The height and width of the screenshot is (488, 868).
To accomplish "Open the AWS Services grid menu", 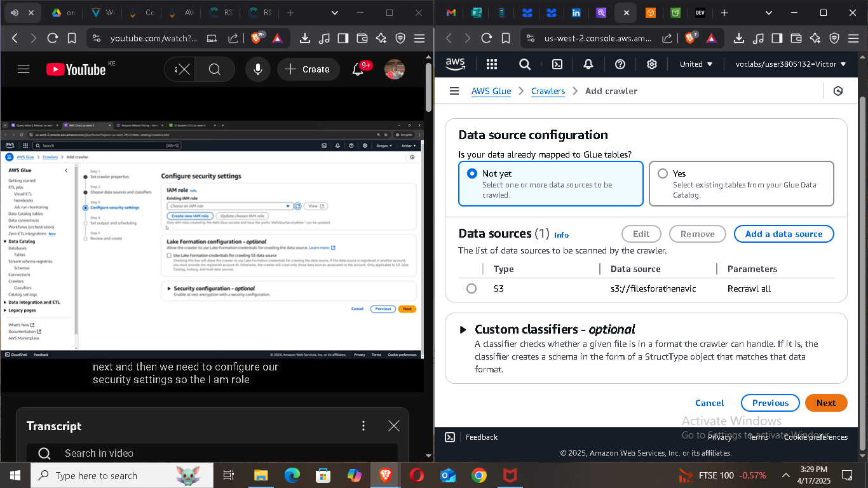I will click(x=491, y=64).
